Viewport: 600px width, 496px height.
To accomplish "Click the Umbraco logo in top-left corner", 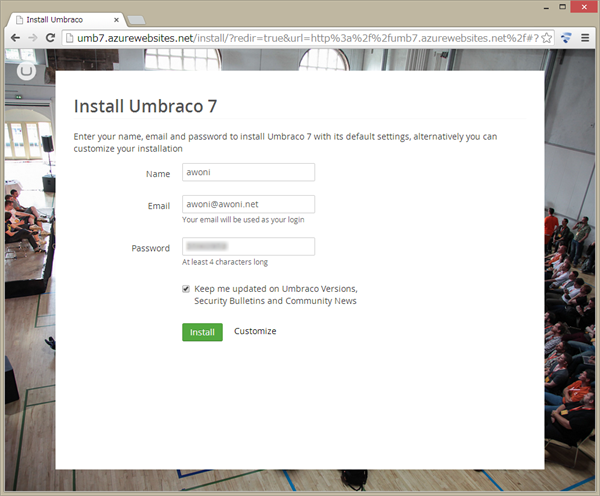I will tap(25, 70).
